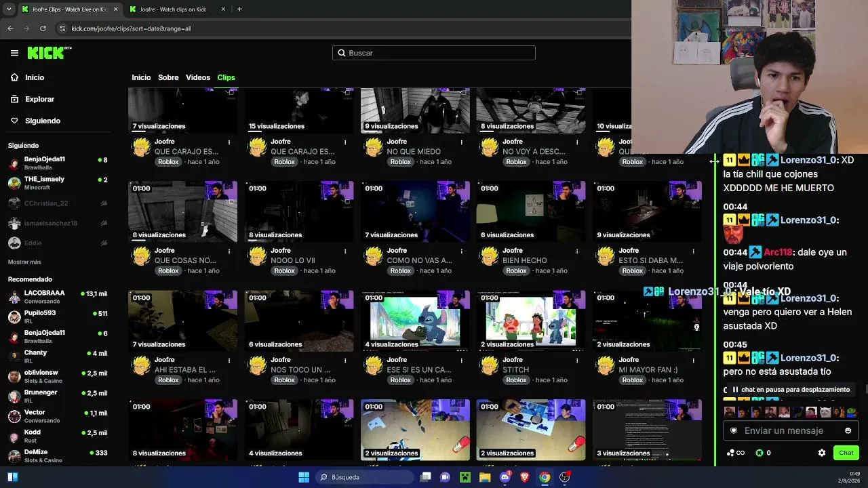Viewport: 868px width, 488px height.
Task: Click the Buscar search field
Action: click(x=434, y=53)
